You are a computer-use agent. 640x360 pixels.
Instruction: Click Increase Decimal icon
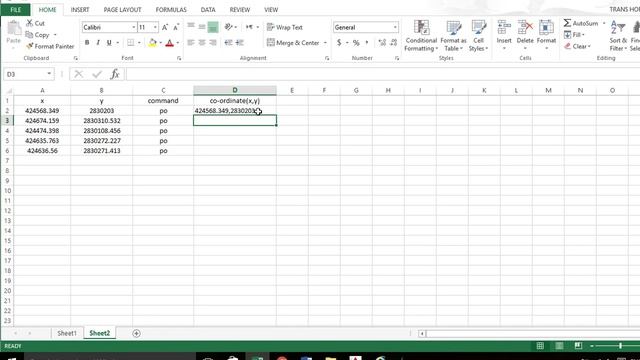382,42
